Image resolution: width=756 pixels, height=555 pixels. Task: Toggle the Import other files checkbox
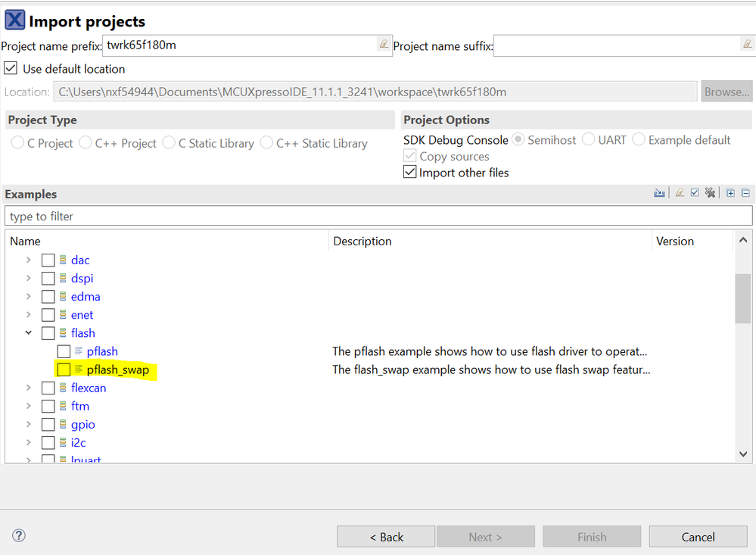pyautogui.click(x=409, y=172)
